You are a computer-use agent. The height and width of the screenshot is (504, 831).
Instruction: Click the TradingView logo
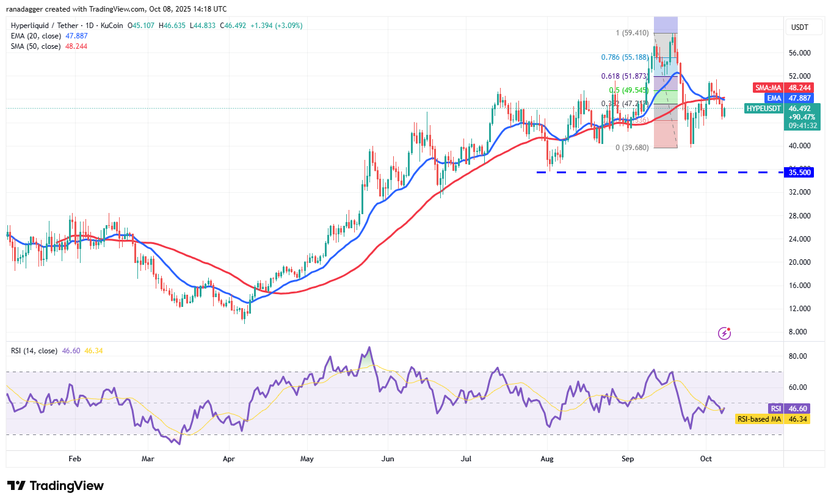(55, 486)
